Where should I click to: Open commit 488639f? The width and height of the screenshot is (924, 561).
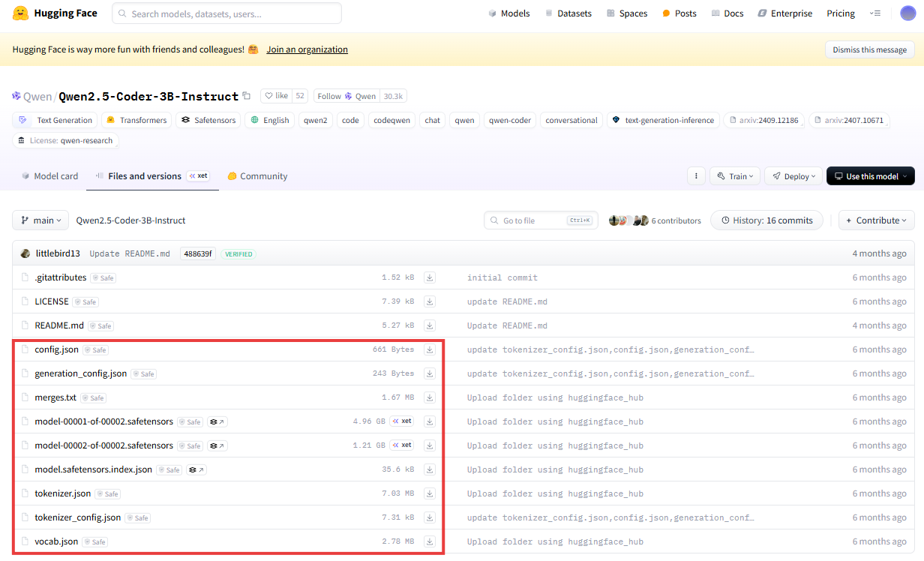pos(197,253)
